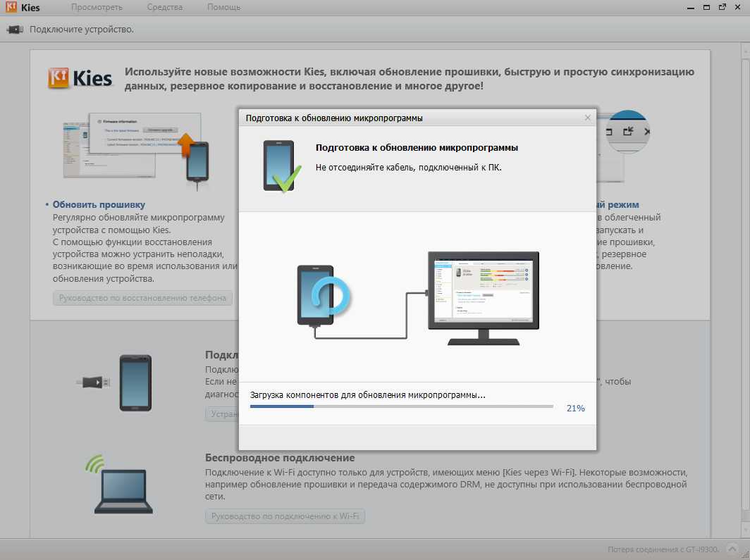Open 'Руководство по восстановлению телефона' guide
The height and width of the screenshot is (560, 750).
(142, 298)
